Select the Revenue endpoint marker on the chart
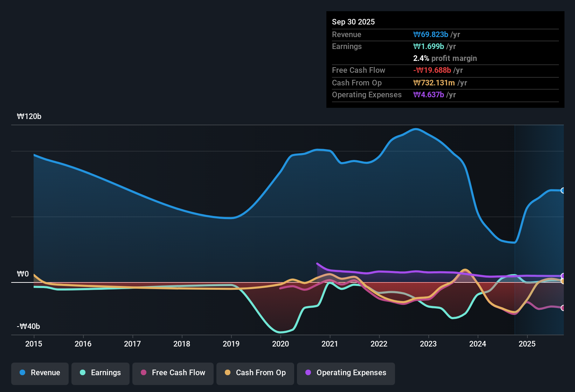 click(x=563, y=190)
